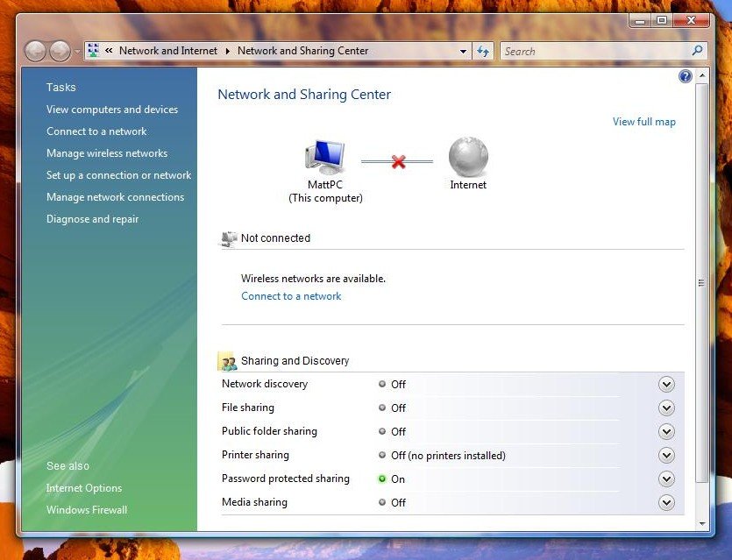This screenshot has width=732, height=560.
Task: Click the File sharing row label
Action: (x=248, y=408)
